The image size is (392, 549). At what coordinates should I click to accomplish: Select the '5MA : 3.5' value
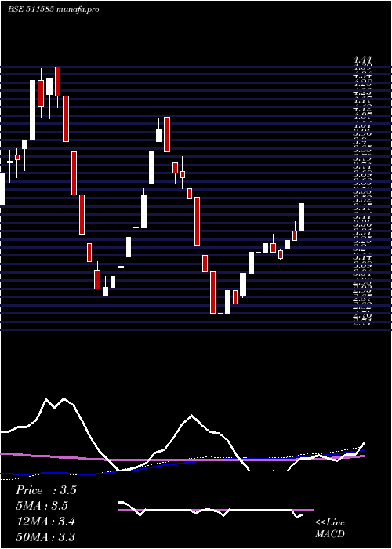coord(42,506)
